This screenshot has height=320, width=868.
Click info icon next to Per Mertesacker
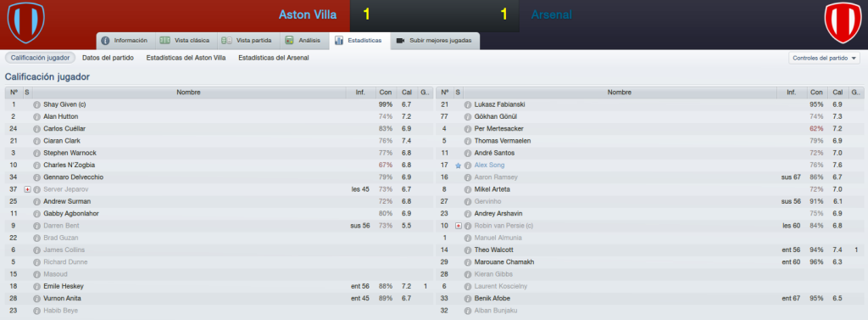tap(468, 129)
